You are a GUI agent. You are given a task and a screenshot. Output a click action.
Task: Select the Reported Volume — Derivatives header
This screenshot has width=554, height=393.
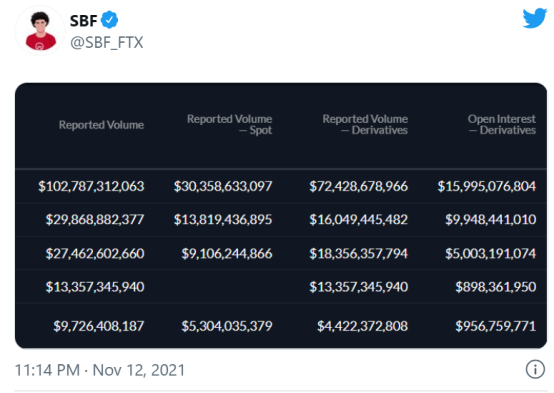pyautogui.click(x=365, y=124)
